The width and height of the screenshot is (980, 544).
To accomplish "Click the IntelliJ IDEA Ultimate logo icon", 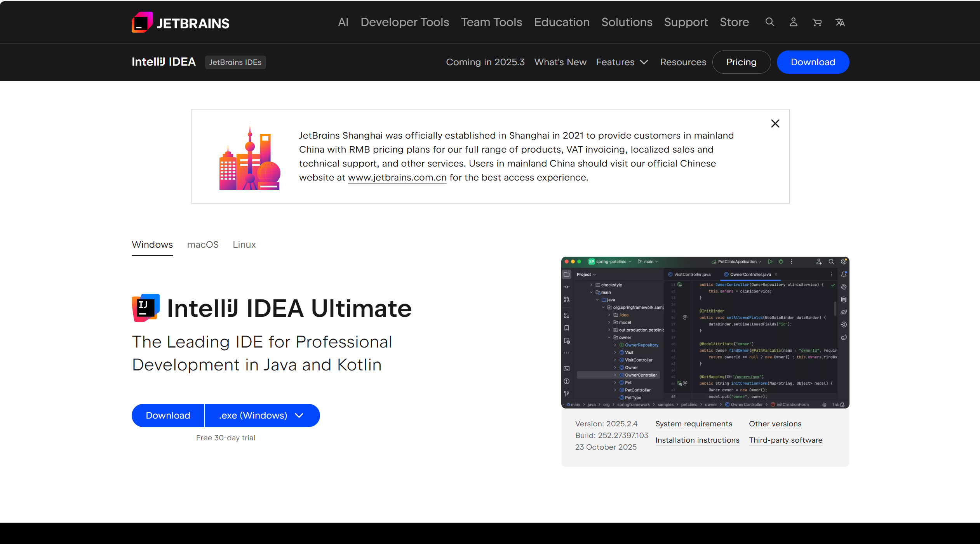I will (x=146, y=308).
